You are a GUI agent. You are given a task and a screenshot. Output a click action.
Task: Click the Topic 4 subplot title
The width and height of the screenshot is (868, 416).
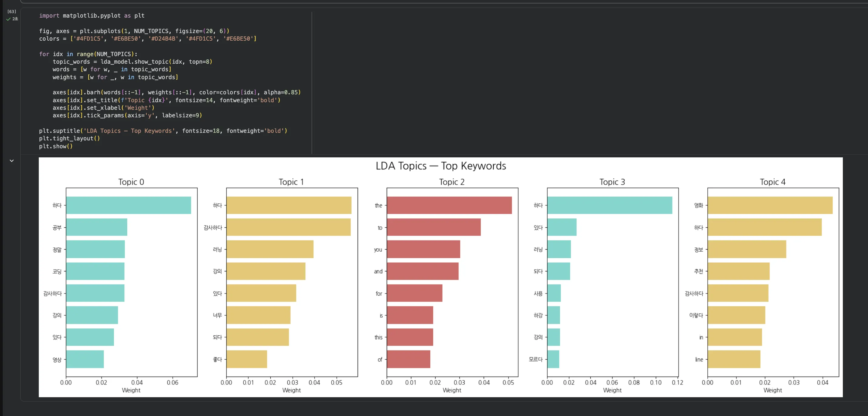click(x=772, y=182)
